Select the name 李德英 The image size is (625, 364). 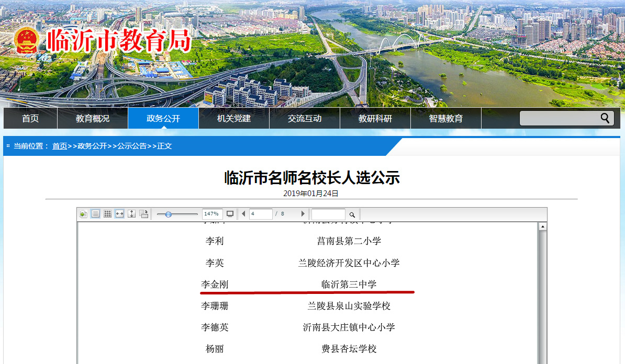(x=215, y=327)
